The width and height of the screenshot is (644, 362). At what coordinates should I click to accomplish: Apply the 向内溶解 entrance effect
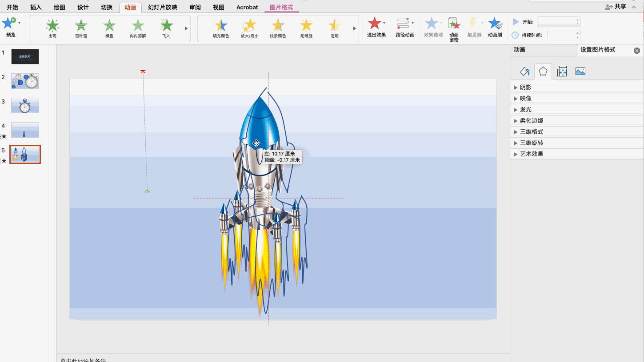(138, 28)
